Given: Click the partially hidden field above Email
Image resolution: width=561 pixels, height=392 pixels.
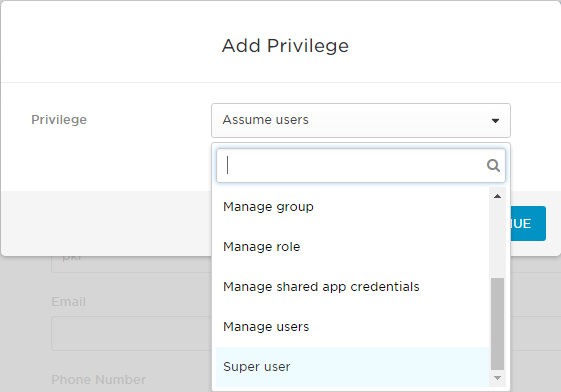Looking at the screenshot, I should [x=132, y=264].
